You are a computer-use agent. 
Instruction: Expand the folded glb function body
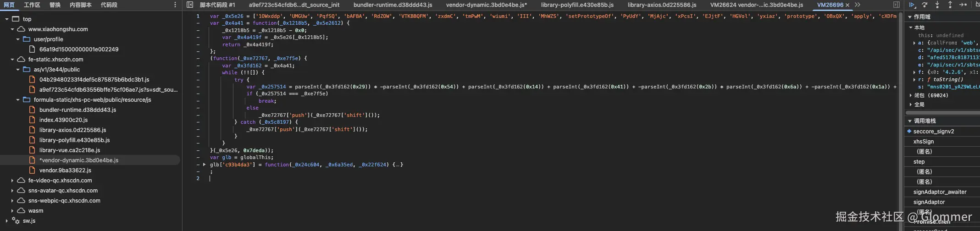205,165
